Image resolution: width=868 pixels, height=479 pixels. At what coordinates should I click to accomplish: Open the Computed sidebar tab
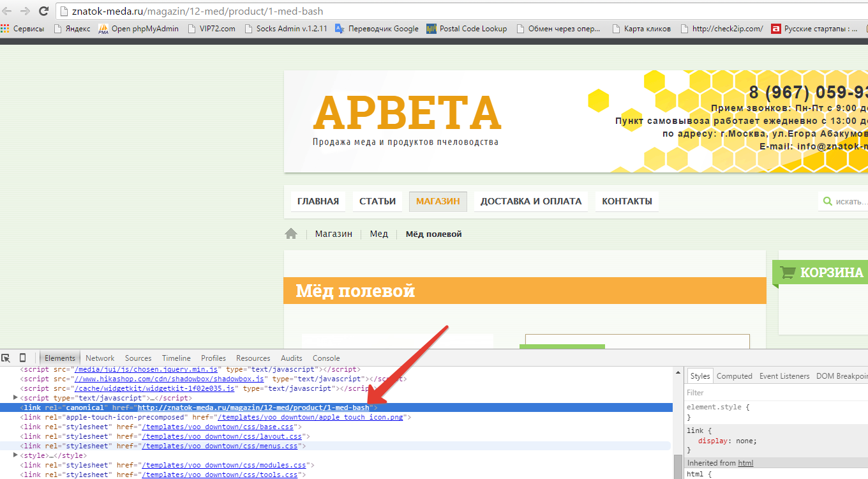click(x=734, y=376)
